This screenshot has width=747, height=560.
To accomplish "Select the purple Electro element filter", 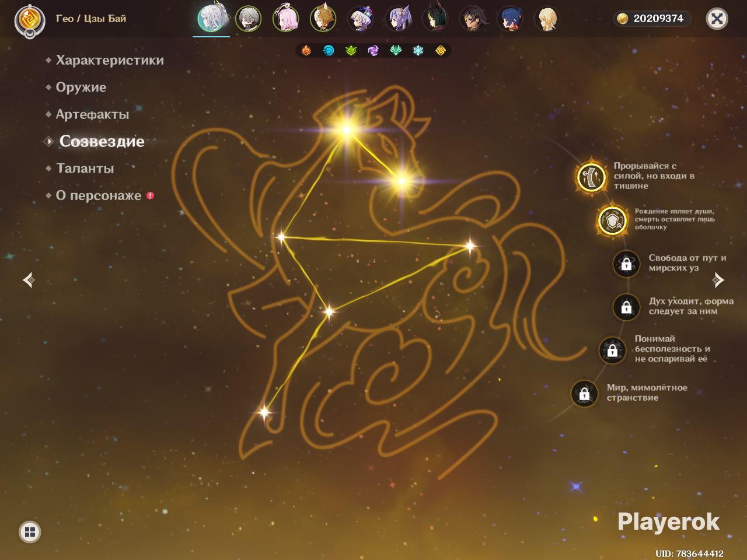I will 373,51.
